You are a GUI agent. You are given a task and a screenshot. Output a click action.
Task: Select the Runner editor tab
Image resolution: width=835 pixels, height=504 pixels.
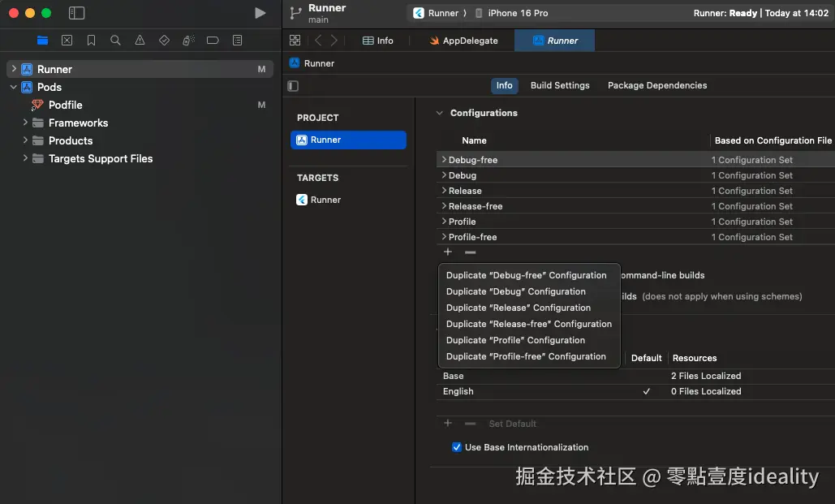[x=555, y=41]
